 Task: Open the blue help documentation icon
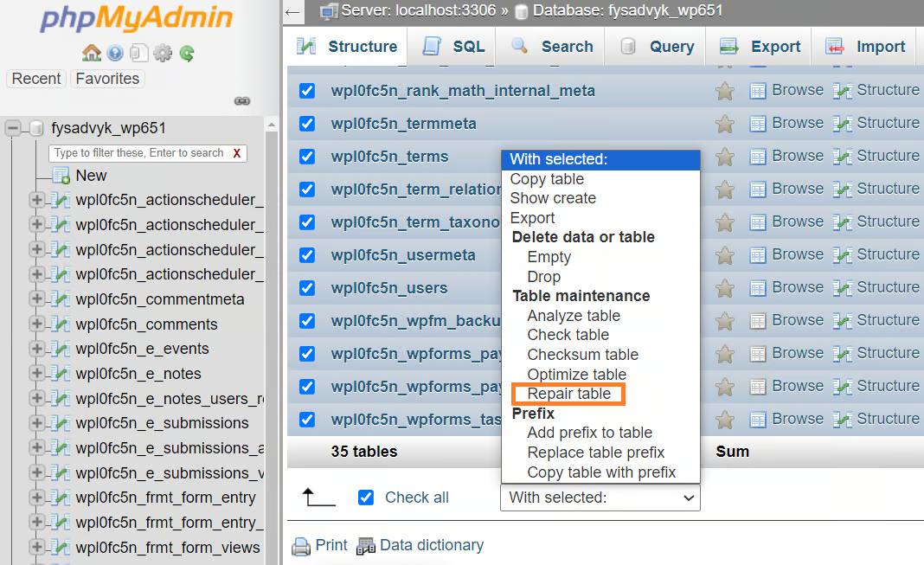[x=115, y=54]
